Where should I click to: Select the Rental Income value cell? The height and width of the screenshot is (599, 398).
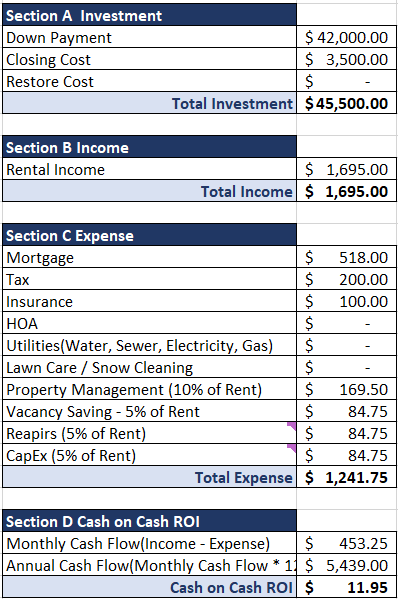point(346,169)
